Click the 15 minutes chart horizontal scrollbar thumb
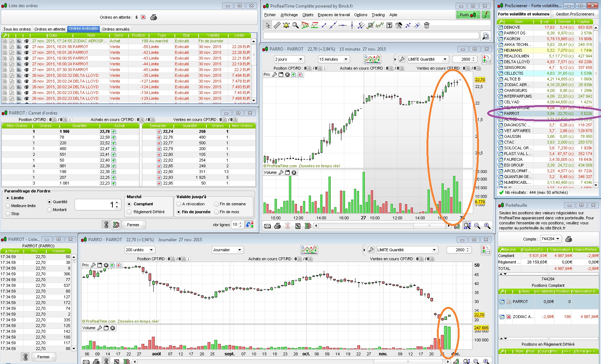The width and height of the screenshot is (601, 364). 429,226
